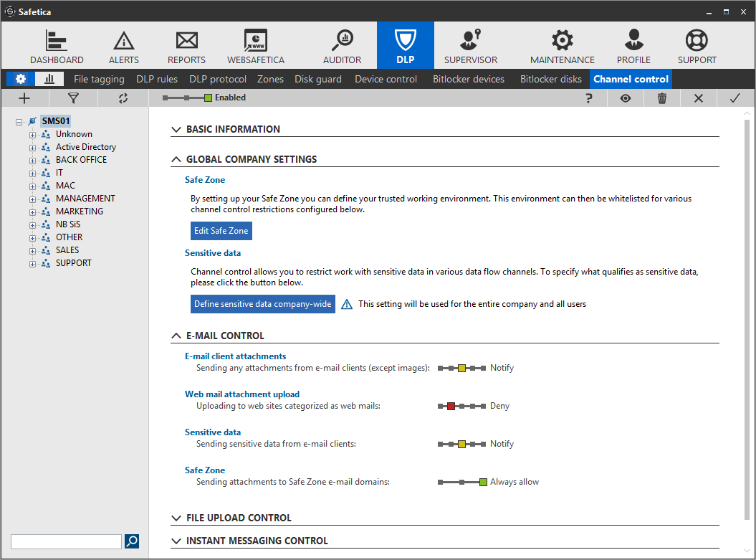Open the Maintenance gear module
The height and width of the screenshot is (560, 756).
tap(563, 47)
